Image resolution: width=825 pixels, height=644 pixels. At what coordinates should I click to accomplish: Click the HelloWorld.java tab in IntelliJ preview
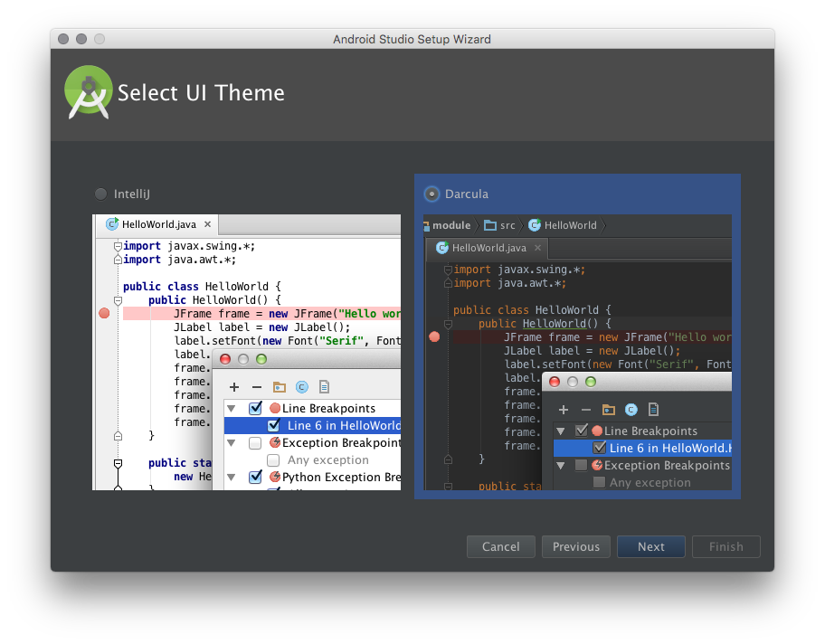tap(157, 224)
